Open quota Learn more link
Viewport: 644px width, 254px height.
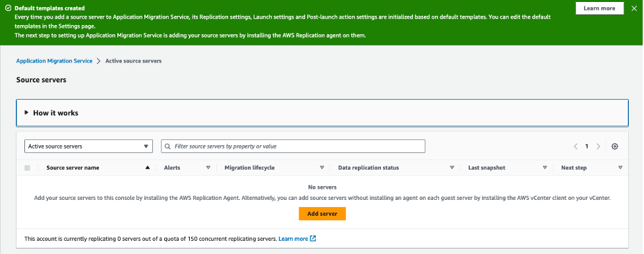click(x=293, y=239)
